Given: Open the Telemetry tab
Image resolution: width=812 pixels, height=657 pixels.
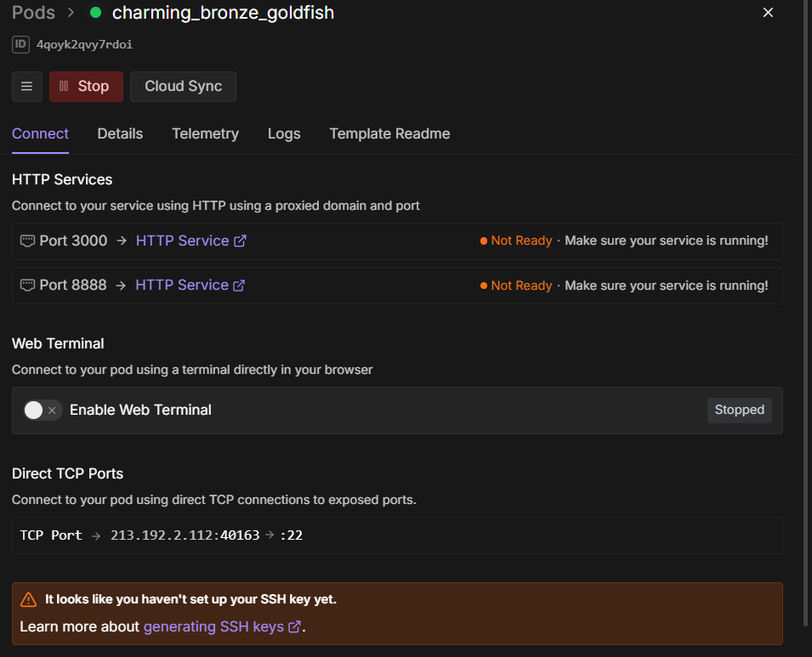Looking at the screenshot, I should coord(205,134).
